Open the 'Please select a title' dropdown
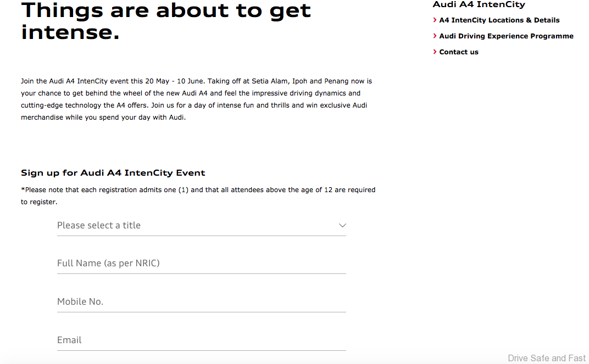 pos(201,226)
